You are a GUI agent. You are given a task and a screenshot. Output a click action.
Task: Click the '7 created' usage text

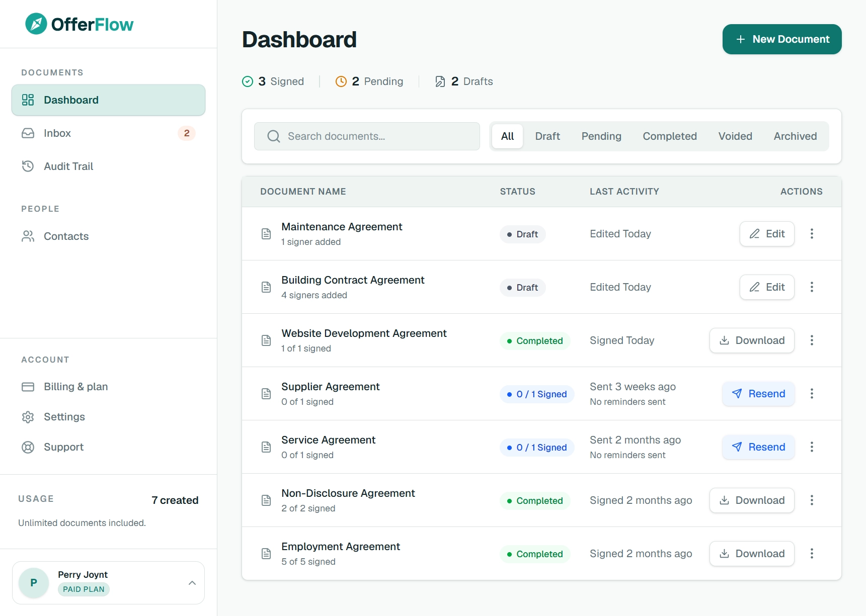175,500
